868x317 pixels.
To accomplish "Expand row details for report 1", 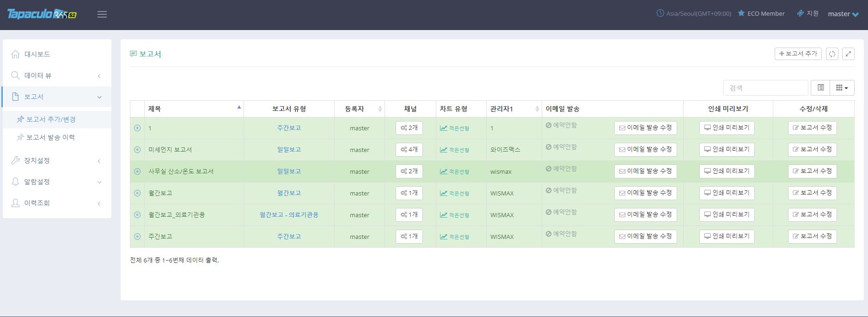I will point(137,128).
